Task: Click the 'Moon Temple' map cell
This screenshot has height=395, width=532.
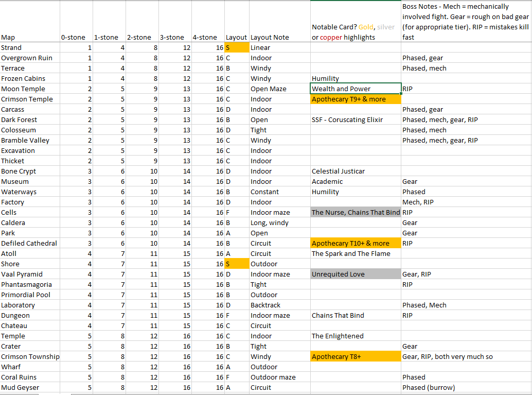Action: (30, 89)
